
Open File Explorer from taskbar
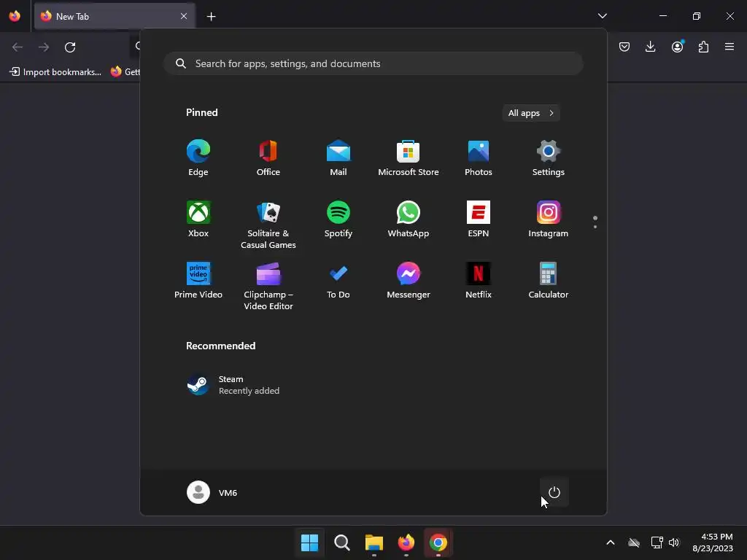point(374,542)
